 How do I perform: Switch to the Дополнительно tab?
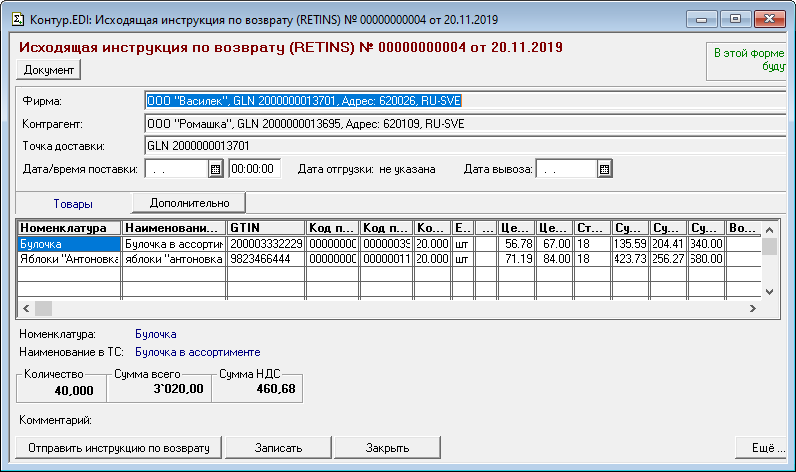(x=189, y=203)
